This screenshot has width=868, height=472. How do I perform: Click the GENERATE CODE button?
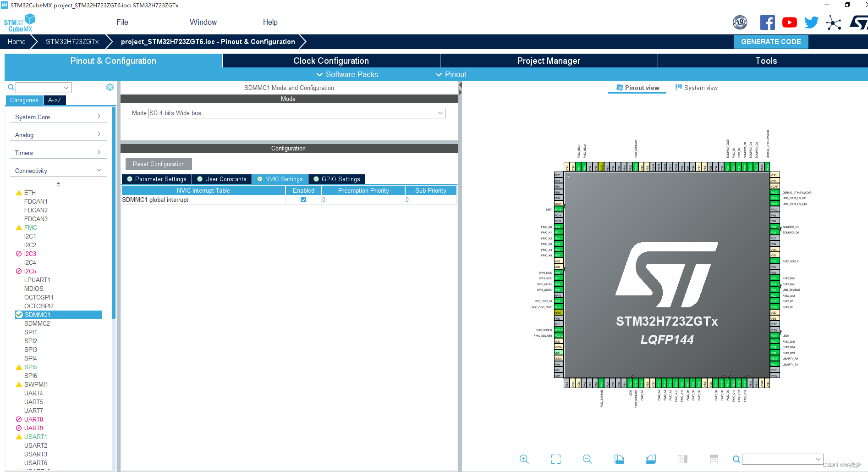pyautogui.click(x=771, y=41)
